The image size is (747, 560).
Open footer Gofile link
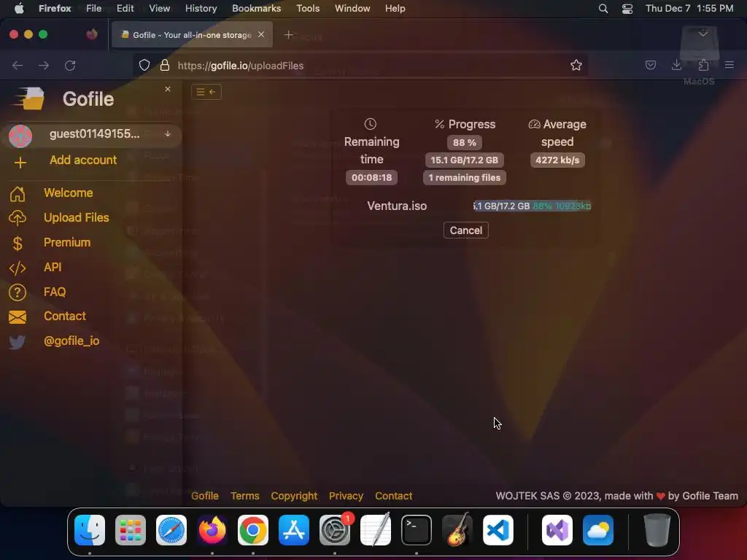click(205, 496)
